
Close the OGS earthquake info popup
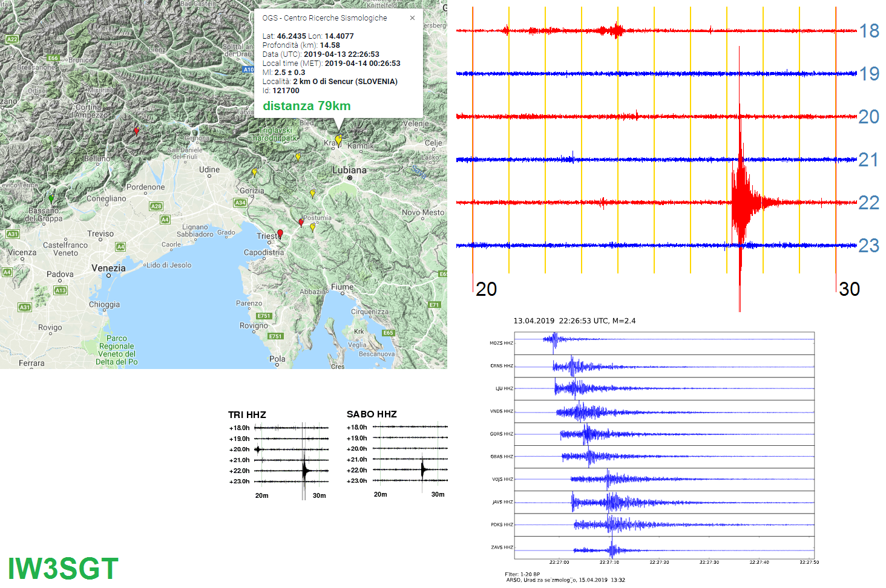point(412,18)
